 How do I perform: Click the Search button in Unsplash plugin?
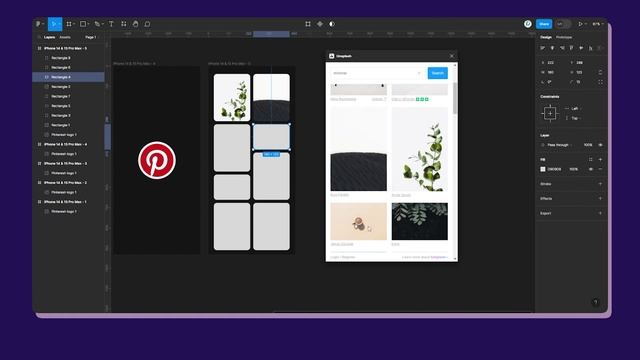click(x=438, y=73)
